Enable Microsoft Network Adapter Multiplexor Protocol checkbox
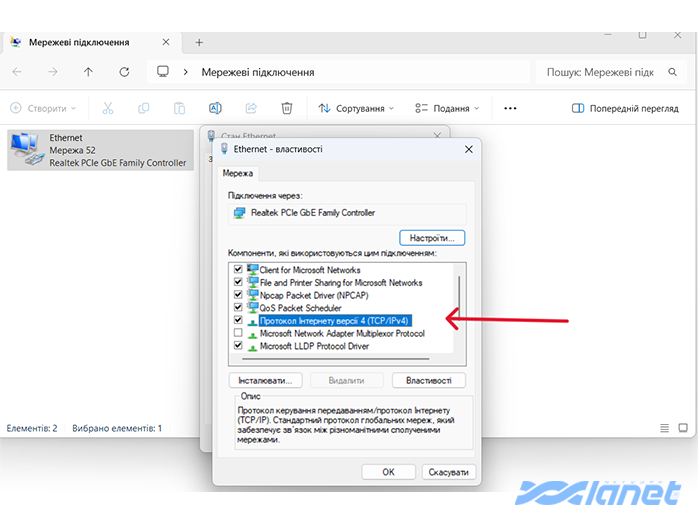 tap(238, 333)
